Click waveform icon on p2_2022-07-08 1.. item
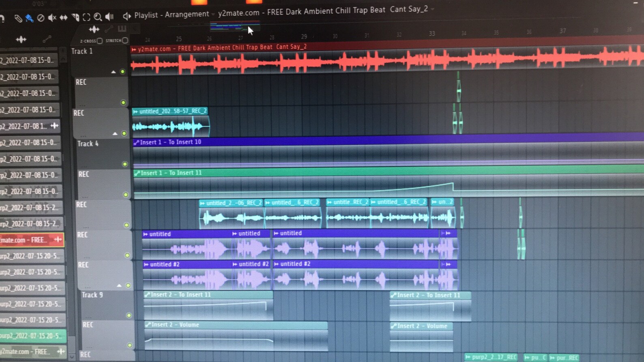This screenshot has width=644, height=362. [x=54, y=126]
